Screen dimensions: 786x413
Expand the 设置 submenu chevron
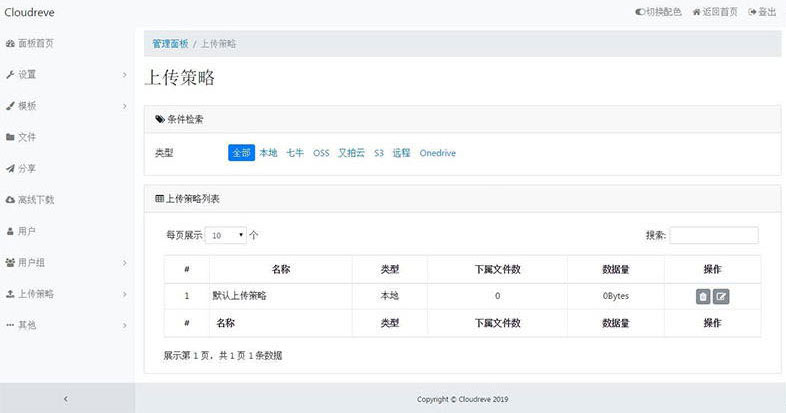pyautogui.click(x=124, y=75)
